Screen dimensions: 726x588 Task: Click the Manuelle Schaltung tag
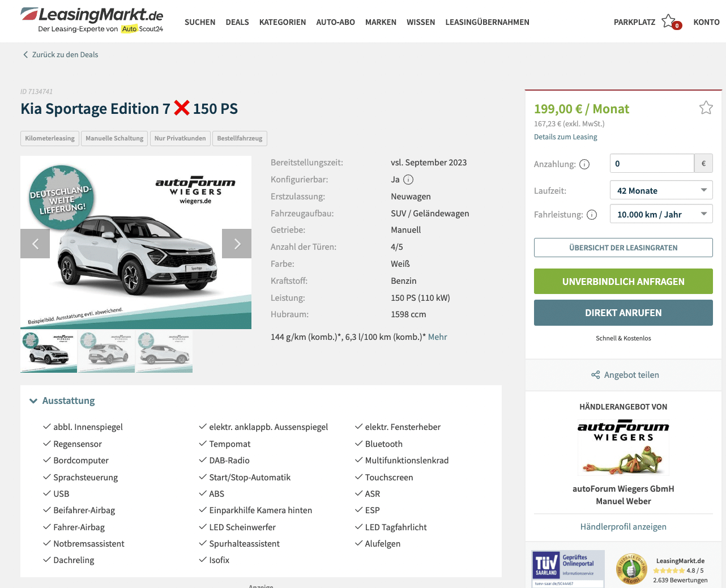point(114,138)
